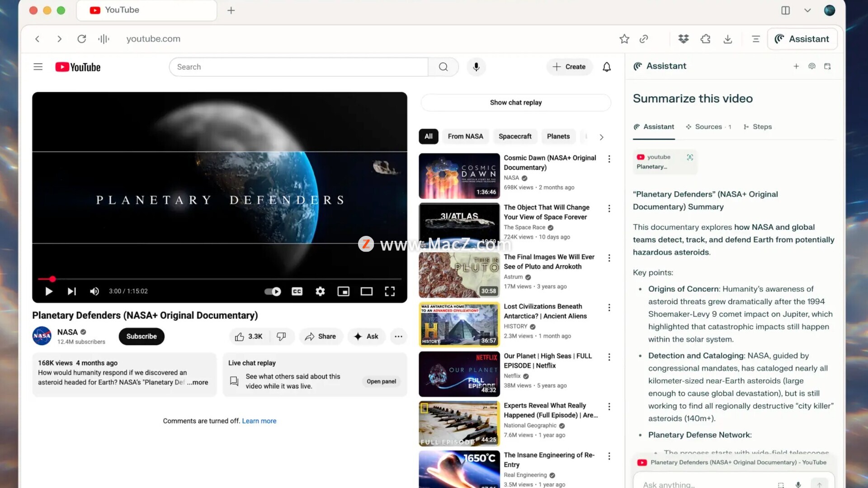
Task: Open options menu for Cosmic Dawn video
Action: click(609, 159)
